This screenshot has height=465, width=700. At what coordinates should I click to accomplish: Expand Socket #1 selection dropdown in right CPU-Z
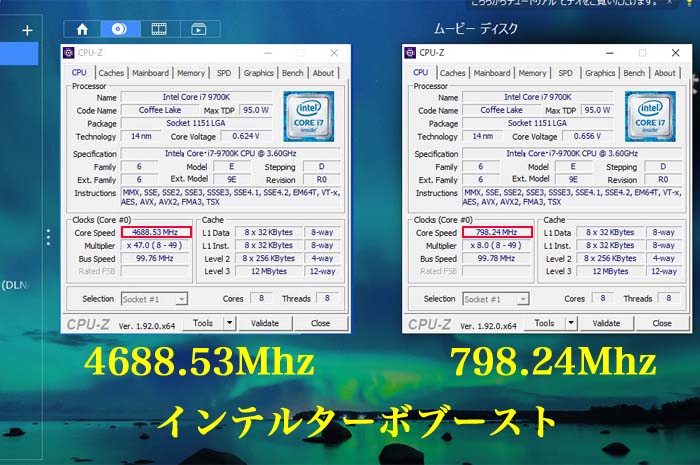496,299
